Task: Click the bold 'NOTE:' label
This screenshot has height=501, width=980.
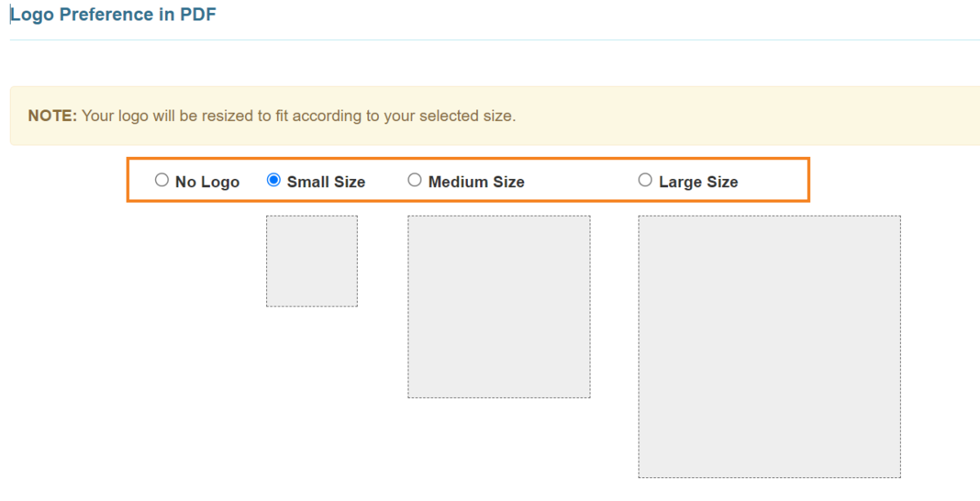Action: click(52, 116)
